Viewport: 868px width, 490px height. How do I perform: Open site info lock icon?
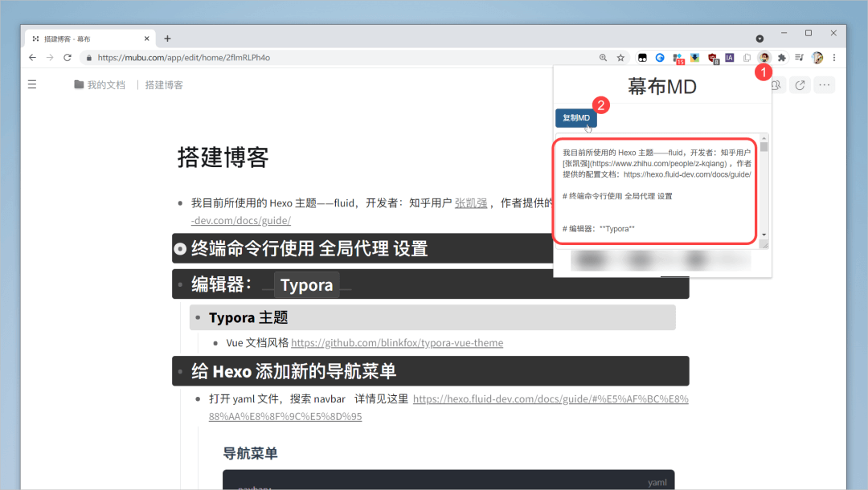click(x=88, y=58)
